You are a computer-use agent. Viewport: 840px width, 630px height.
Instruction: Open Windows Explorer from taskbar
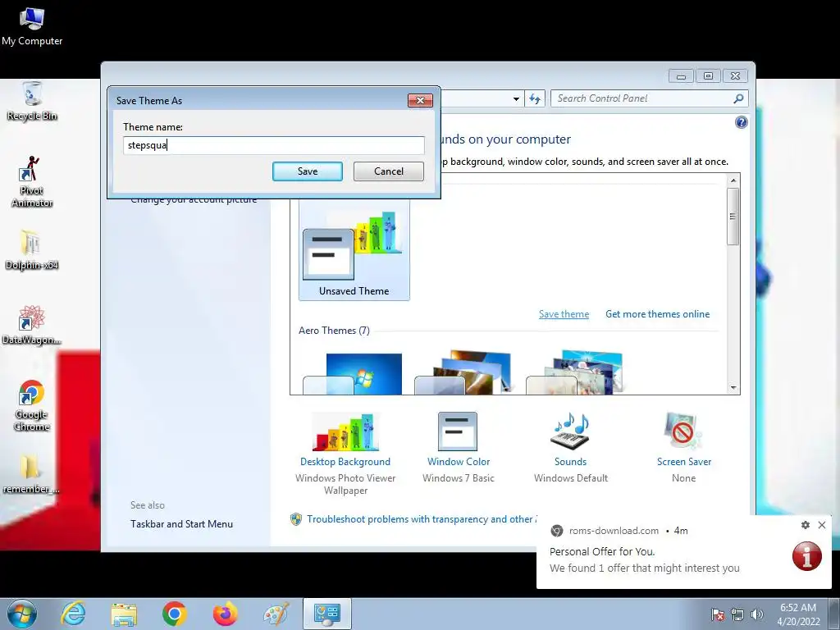tap(124, 614)
